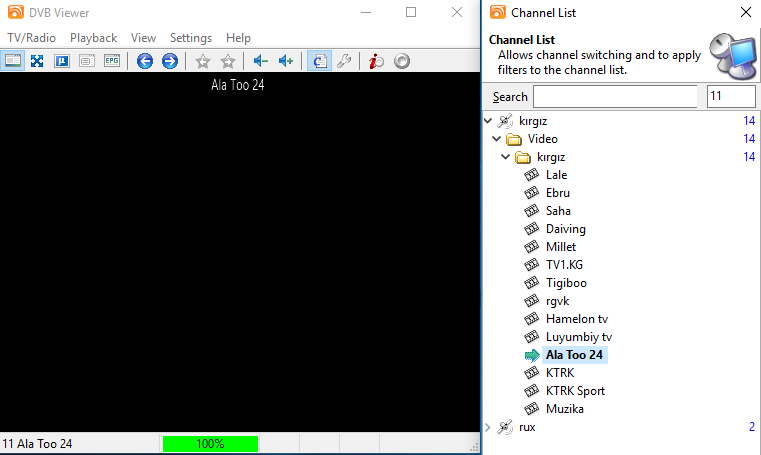Toggle the channel list window icon
Screen dimensions: 761x455
(x=319, y=61)
